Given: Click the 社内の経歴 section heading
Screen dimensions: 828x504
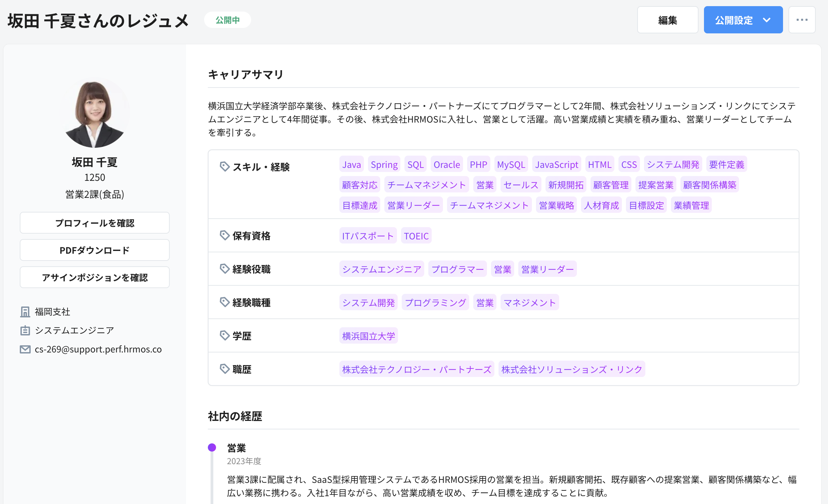Looking at the screenshot, I should point(235,416).
